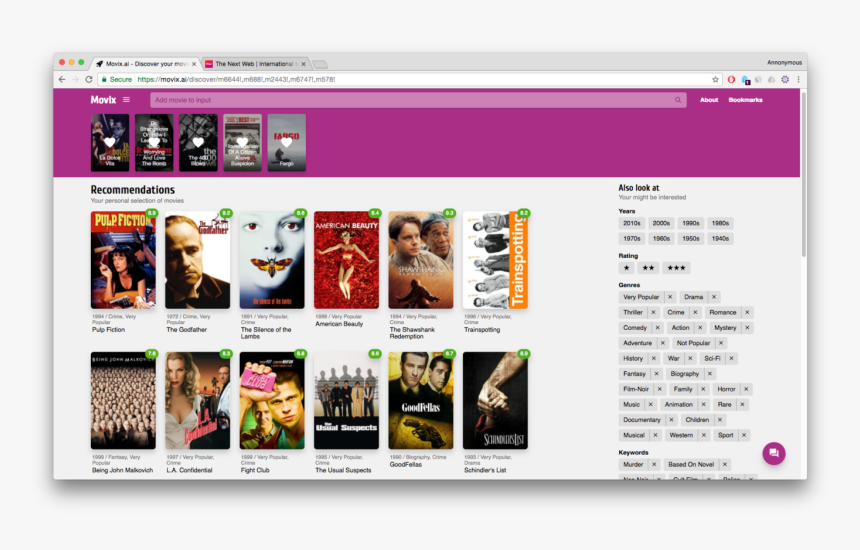The width and height of the screenshot is (860, 550).
Task: Remove the Comedy genre with its X
Action: 657,327
